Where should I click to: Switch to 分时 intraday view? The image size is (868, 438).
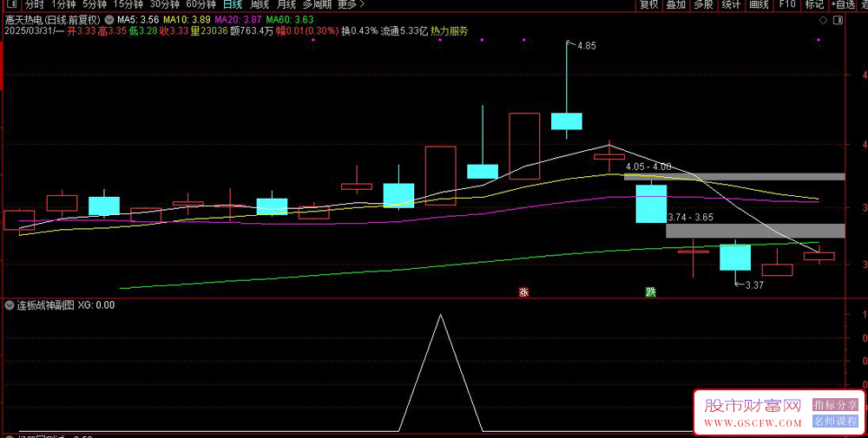pyautogui.click(x=34, y=4)
